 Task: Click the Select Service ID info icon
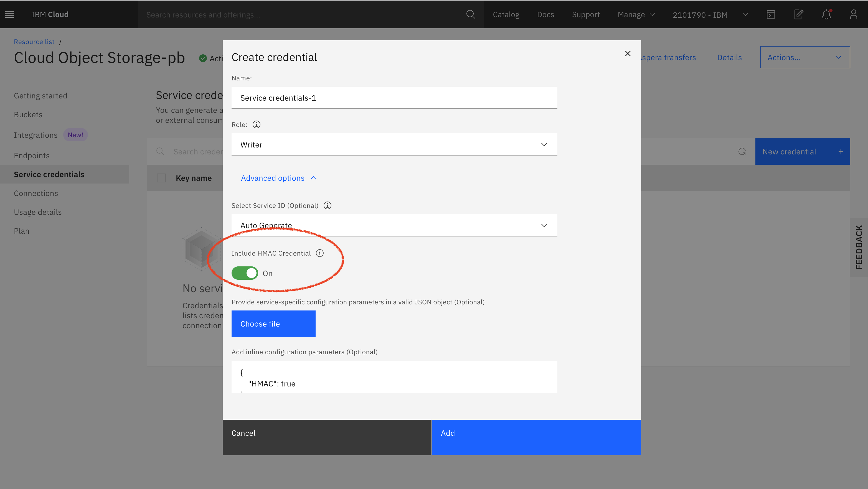[x=328, y=205]
